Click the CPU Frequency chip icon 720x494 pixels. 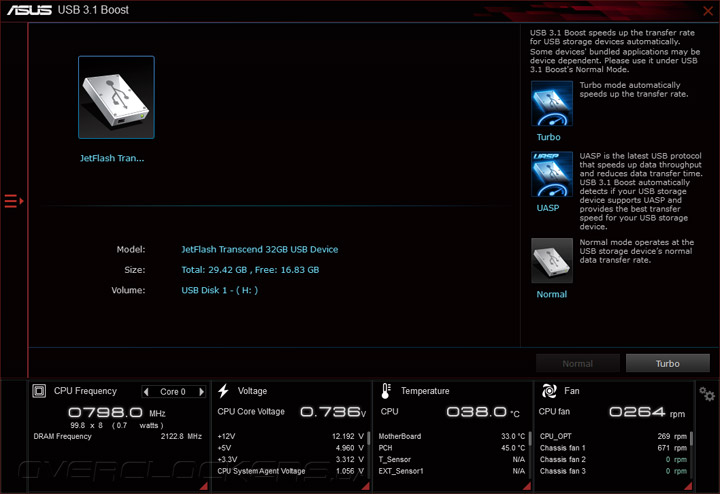(x=39, y=391)
